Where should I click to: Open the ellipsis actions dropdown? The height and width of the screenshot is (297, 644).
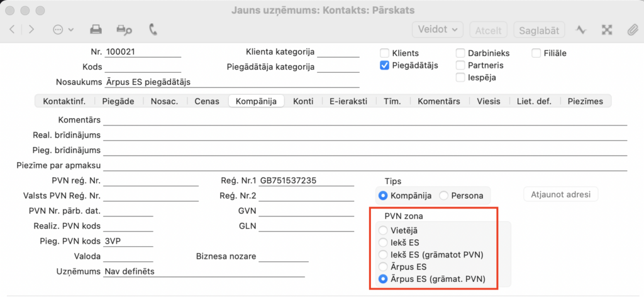(64, 30)
